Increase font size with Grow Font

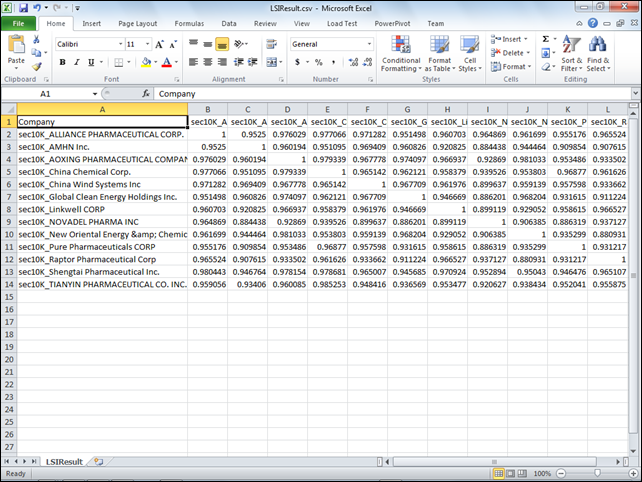pyautogui.click(x=160, y=44)
